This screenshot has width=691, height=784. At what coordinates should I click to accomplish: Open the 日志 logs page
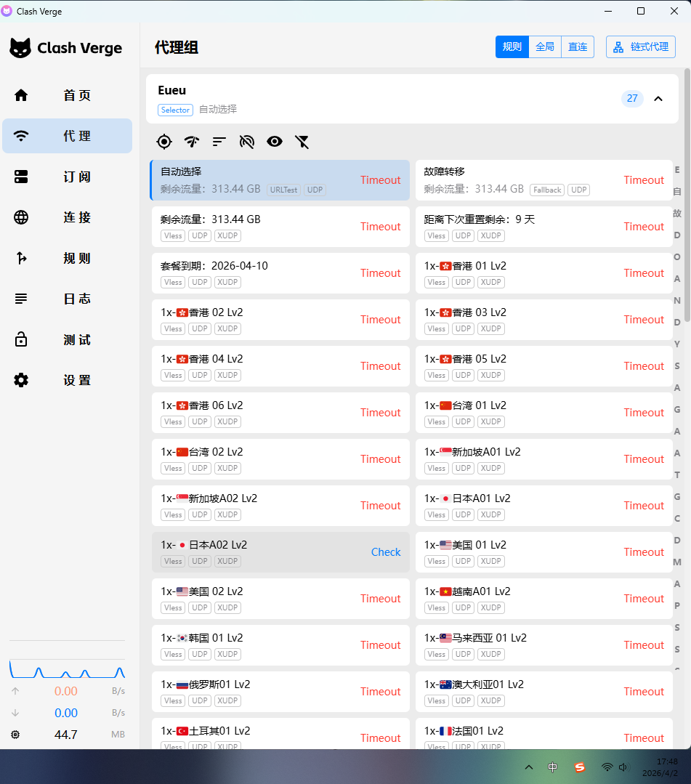point(68,299)
